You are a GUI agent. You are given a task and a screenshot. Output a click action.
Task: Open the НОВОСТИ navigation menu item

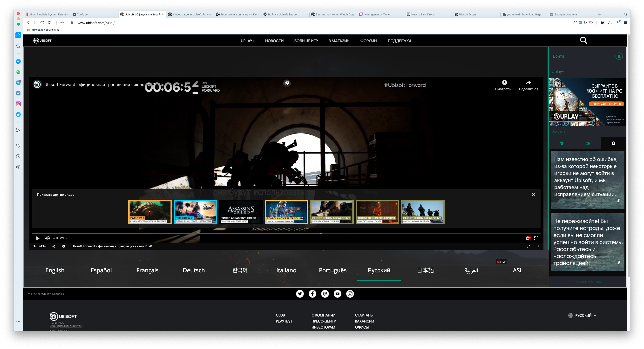(x=274, y=41)
